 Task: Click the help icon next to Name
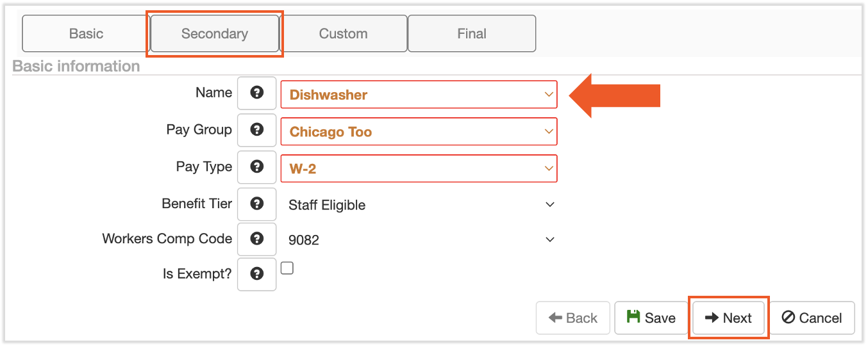pos(257,93)
